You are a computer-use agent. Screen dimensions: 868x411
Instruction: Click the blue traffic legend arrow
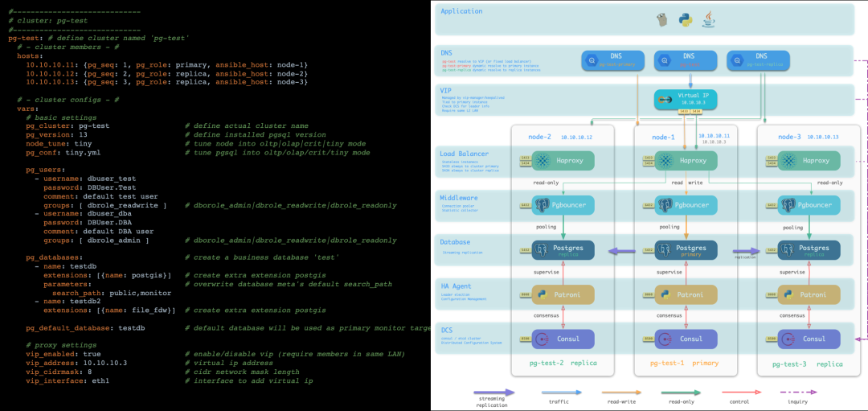click(561, 392)
